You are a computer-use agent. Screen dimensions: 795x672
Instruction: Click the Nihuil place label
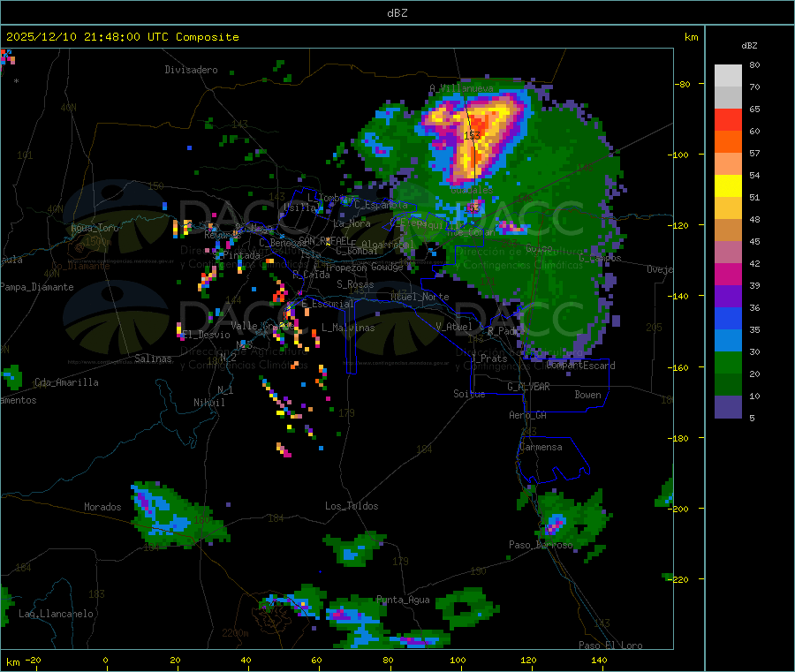click(208, 403)
